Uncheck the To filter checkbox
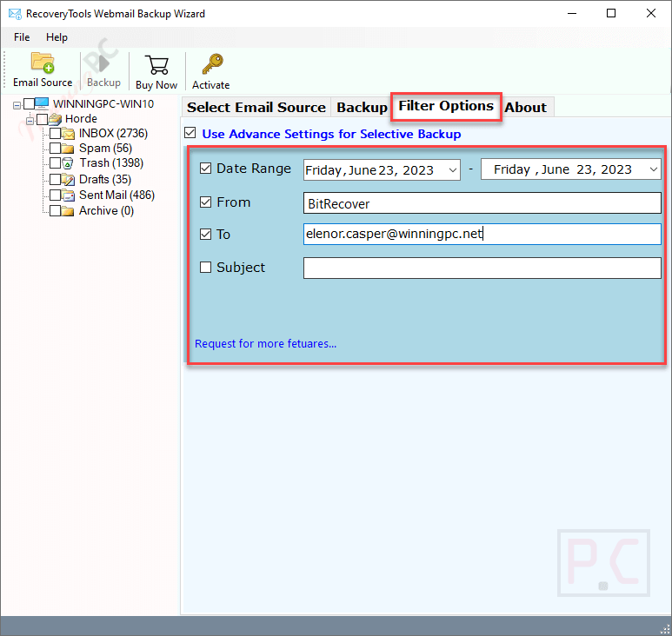This screenshot has height=636, width=672. pos(206,234)
